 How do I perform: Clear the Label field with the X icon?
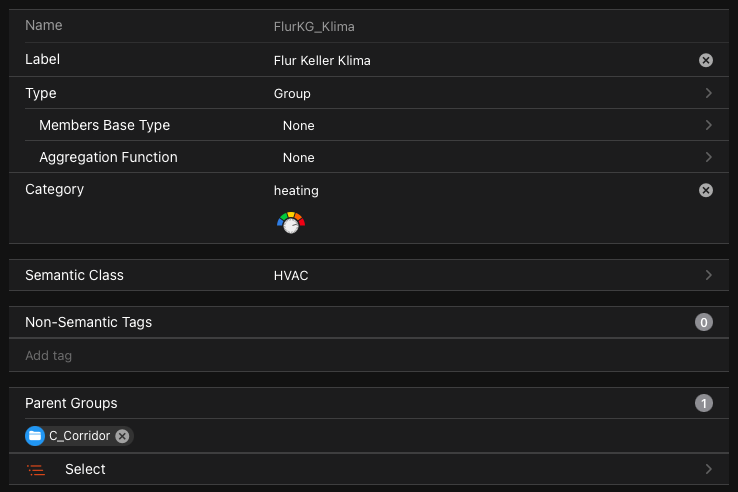[706, 60]
